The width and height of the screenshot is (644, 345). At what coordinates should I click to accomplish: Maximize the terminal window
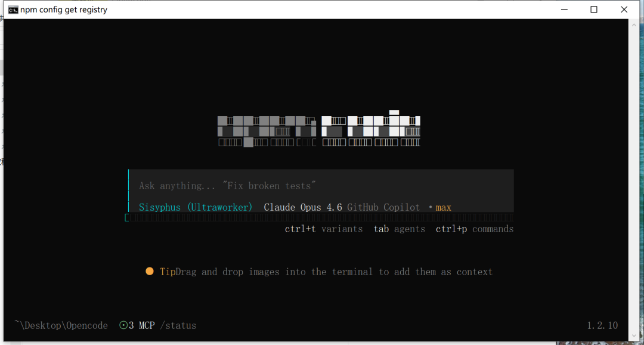[x=594, y=10]
